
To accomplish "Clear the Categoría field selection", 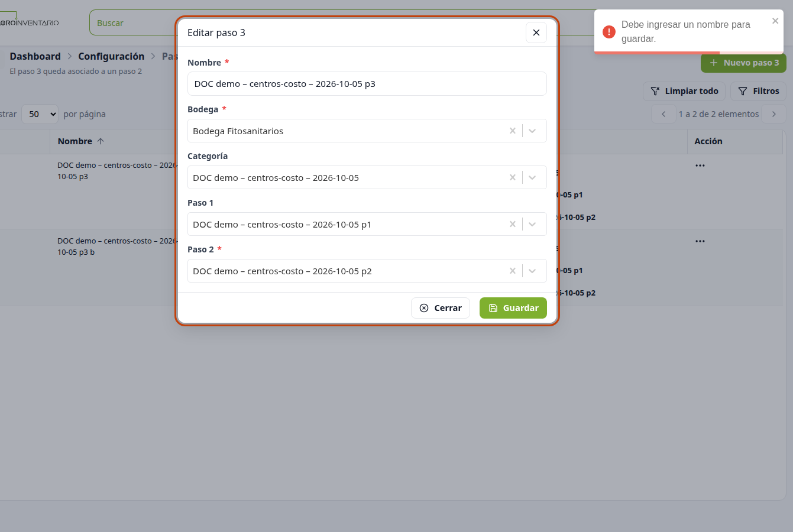I will 513,177.
